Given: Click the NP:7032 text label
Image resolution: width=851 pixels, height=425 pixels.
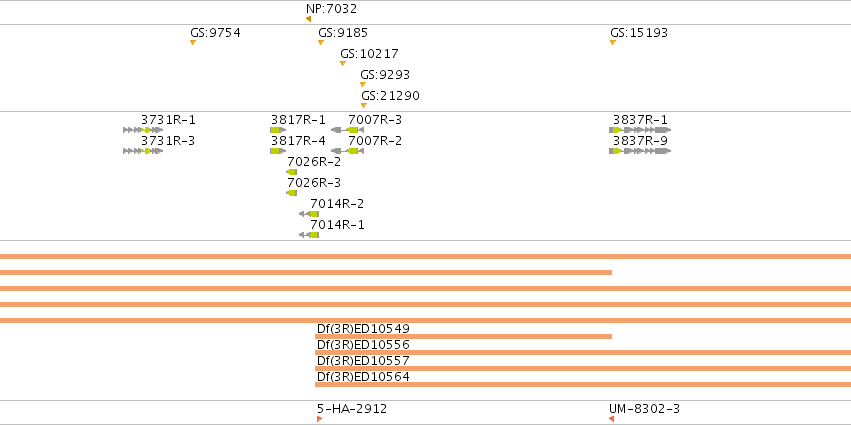Looking at the screenshot, I should (332, 9).
